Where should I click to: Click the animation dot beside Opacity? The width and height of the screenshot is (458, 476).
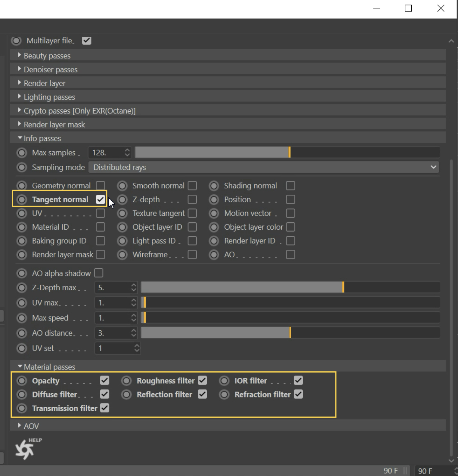point(22,381)
